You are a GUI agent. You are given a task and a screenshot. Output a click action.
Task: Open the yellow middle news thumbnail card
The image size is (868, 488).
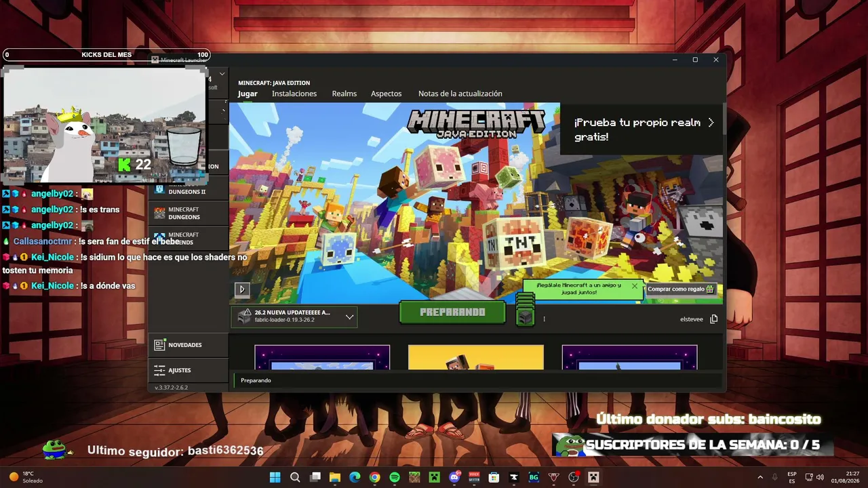(476, 357)
